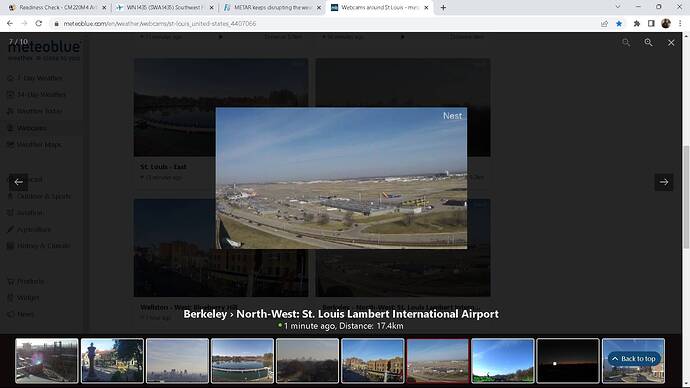The width and height of the screenshot is (690, 388).
Task: Open Chrome three-dot menu
Action: point(680,23)
